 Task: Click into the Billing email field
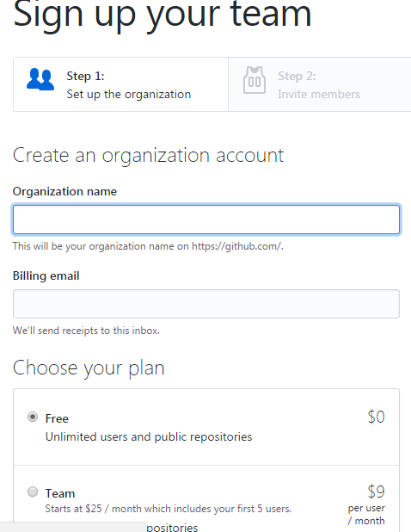point(206,304)
